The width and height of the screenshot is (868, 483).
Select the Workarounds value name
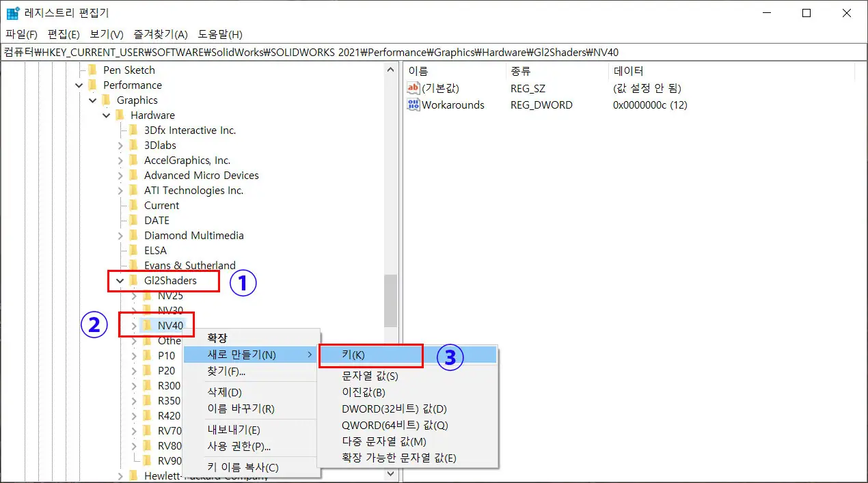(x=453, y=105)
